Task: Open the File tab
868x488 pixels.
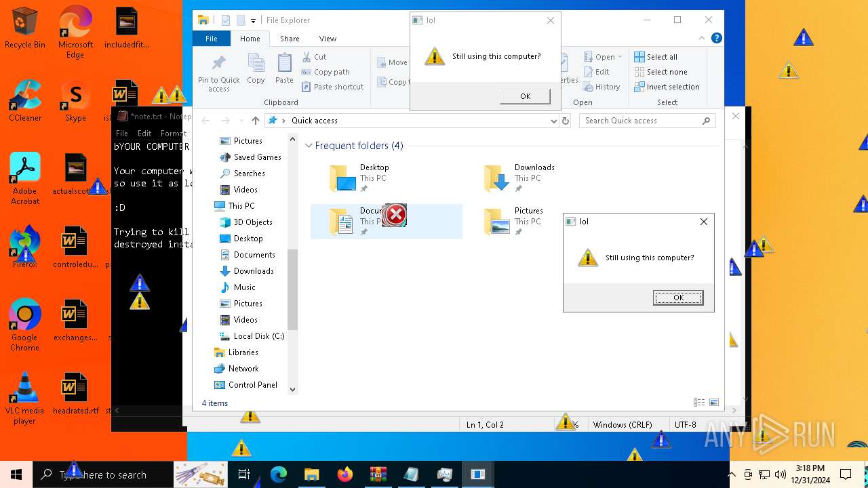Action: (x=212, y=39)
